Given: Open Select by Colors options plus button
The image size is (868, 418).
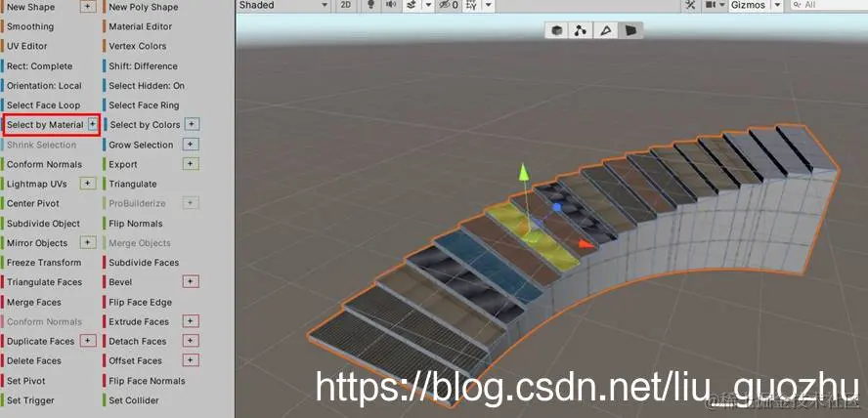Looking at the screenshot, I should [x=192, y=124].
